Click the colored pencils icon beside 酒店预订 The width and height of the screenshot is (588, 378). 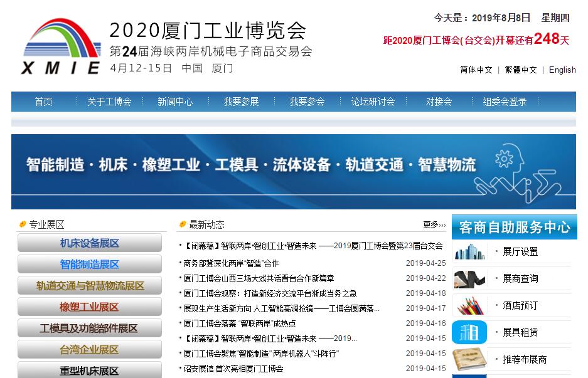point(469,305)
